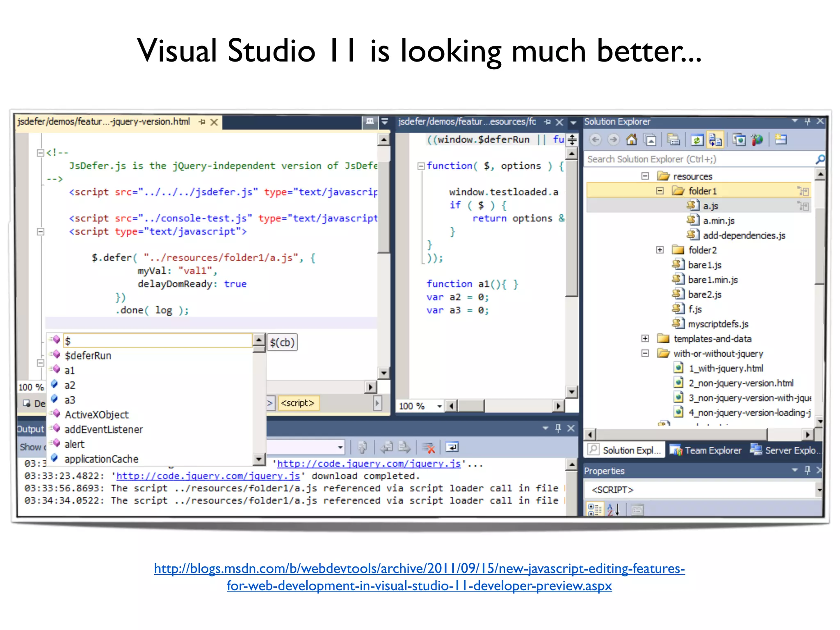Open the SCRIPT dropdown in Properties panel
Image resolution: width=840 pixels, height=630 pixels.
click(x=819, y=490)
